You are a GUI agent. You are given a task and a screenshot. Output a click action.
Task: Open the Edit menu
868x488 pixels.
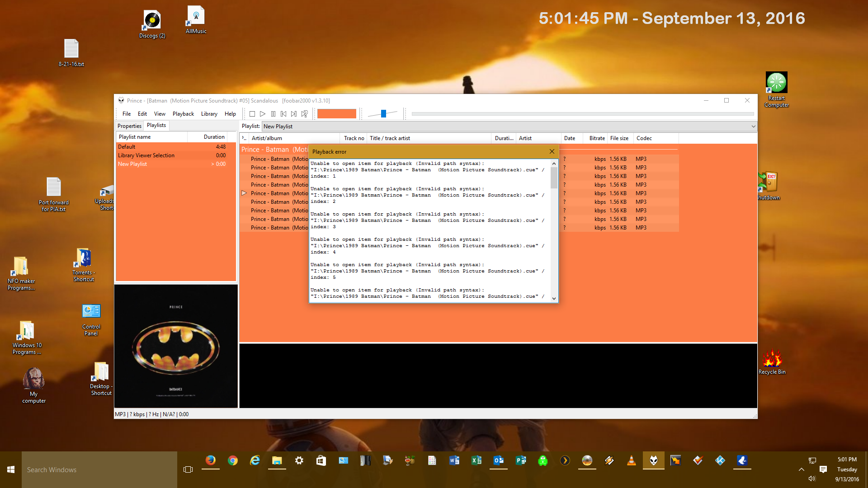(142, 114)
